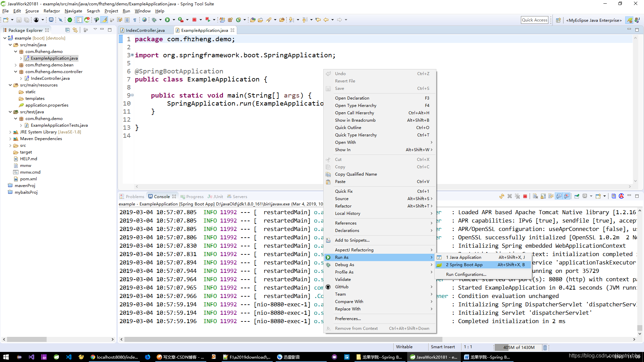Click GitHub icon in context menu
This screenshot has width=644, height=362.
[x=328, y=287]
